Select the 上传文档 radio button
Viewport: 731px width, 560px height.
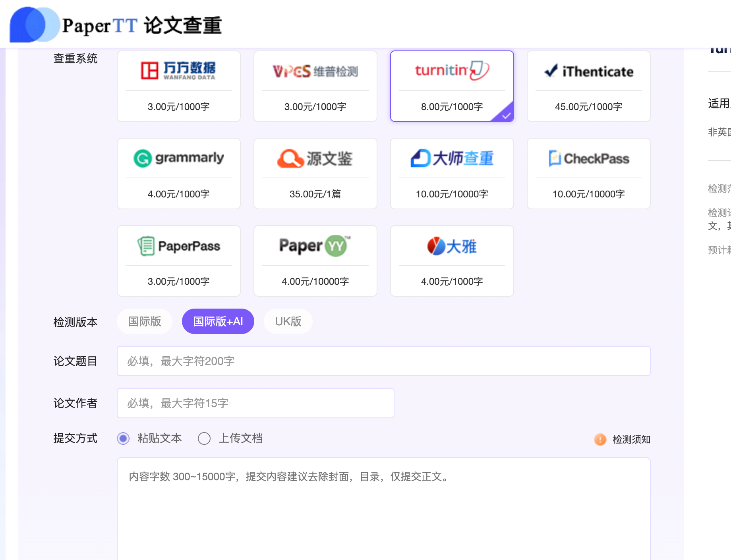[x=204, y=438]
